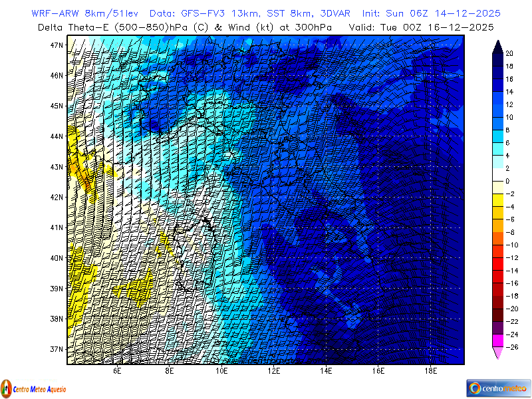Pick the orange swatch between -8 and -10
532x399 pixels.
[497, 239]
